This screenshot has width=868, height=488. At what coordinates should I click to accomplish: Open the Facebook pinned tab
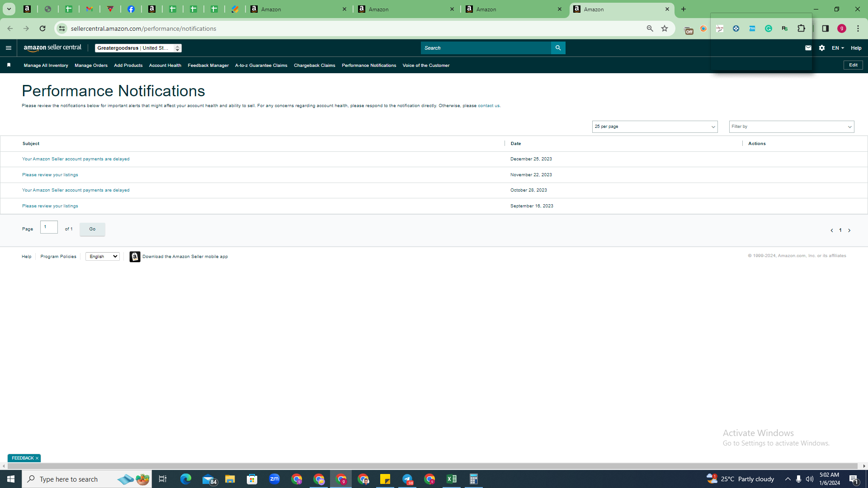click(131, 9)
